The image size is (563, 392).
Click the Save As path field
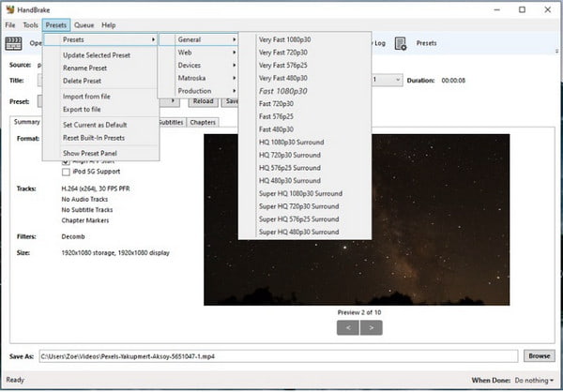coord(279,356)
